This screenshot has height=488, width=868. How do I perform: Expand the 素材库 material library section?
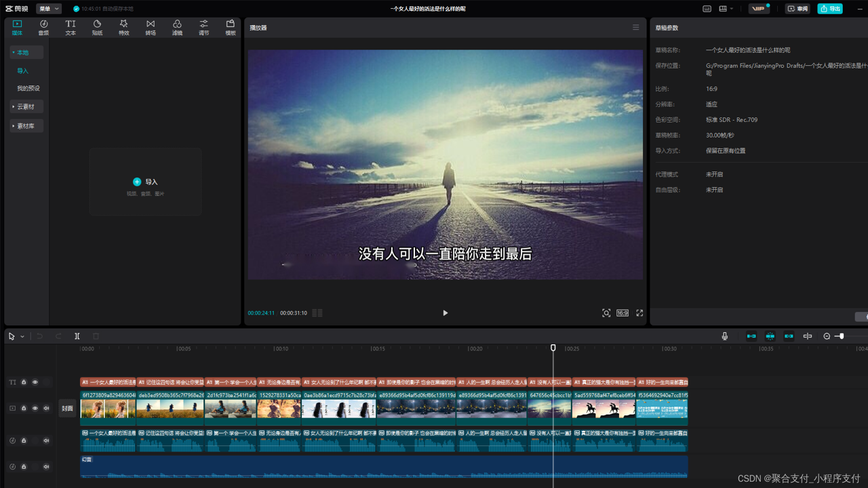26,126
